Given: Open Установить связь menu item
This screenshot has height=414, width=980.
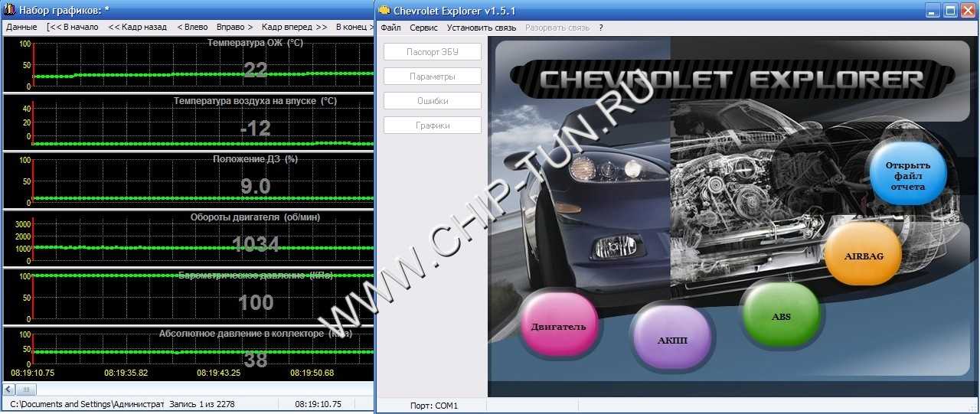Looking at the screenshot, I should (482, 28).
